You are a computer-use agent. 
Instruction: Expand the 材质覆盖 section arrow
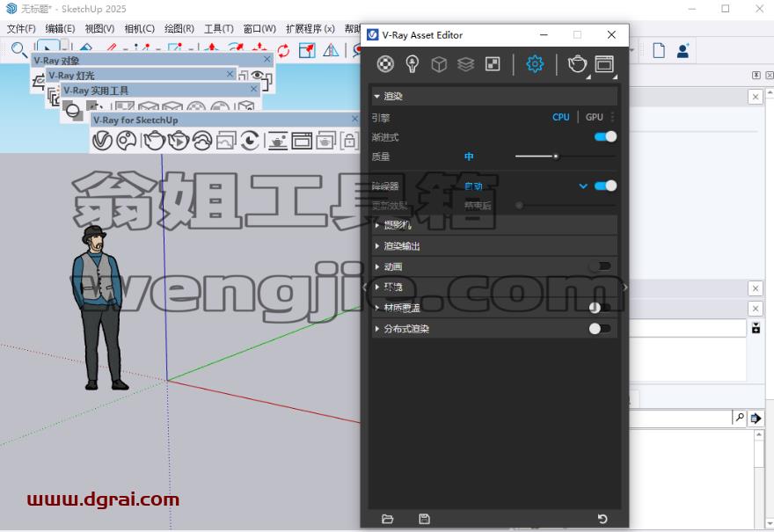coord(377,308)
